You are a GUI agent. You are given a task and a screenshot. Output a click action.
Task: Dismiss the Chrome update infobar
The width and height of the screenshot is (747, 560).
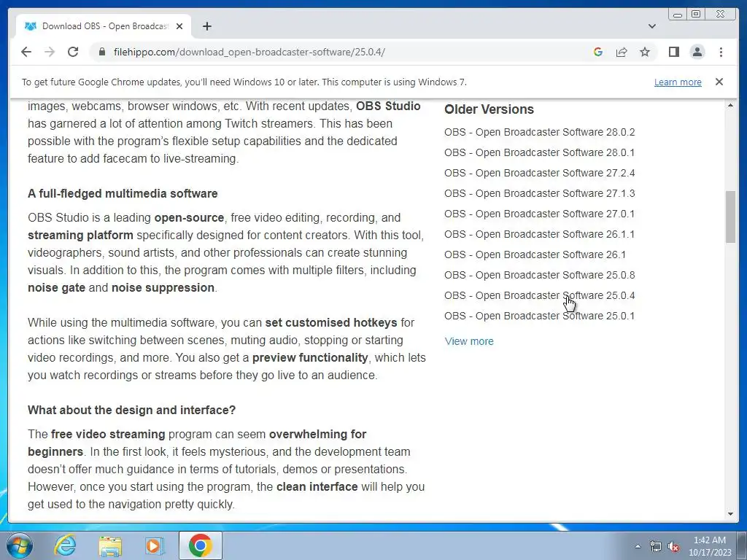(x=719, y=82)
